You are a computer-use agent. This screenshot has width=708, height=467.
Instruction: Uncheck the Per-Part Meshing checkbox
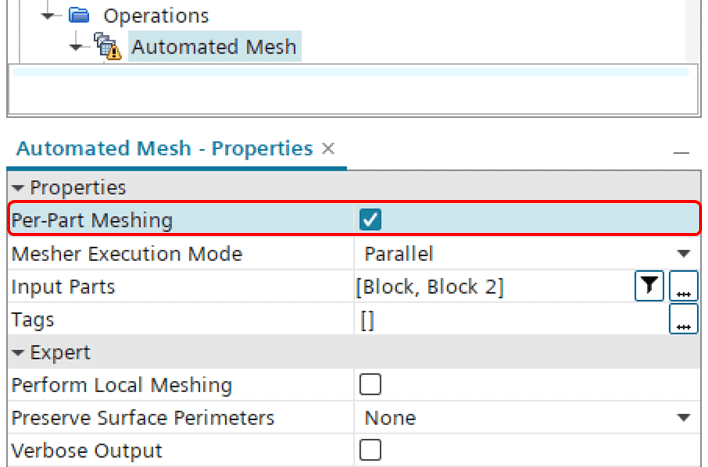(x=370, y=219)
